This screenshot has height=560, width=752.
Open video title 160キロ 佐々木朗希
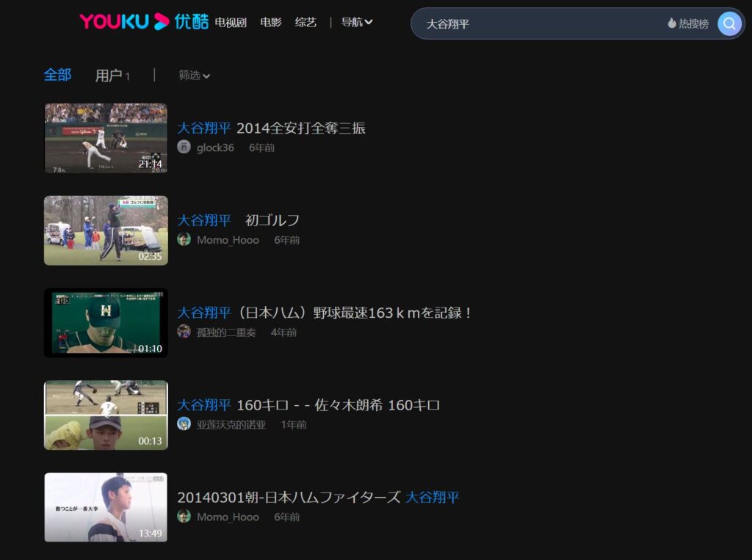pyautogui.click(x=308, y=405)
